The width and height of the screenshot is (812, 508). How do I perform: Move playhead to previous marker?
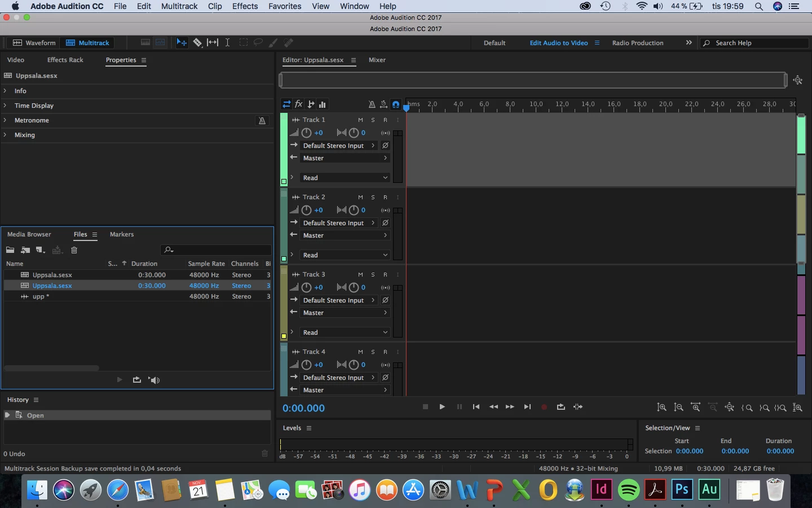[476, 407]
